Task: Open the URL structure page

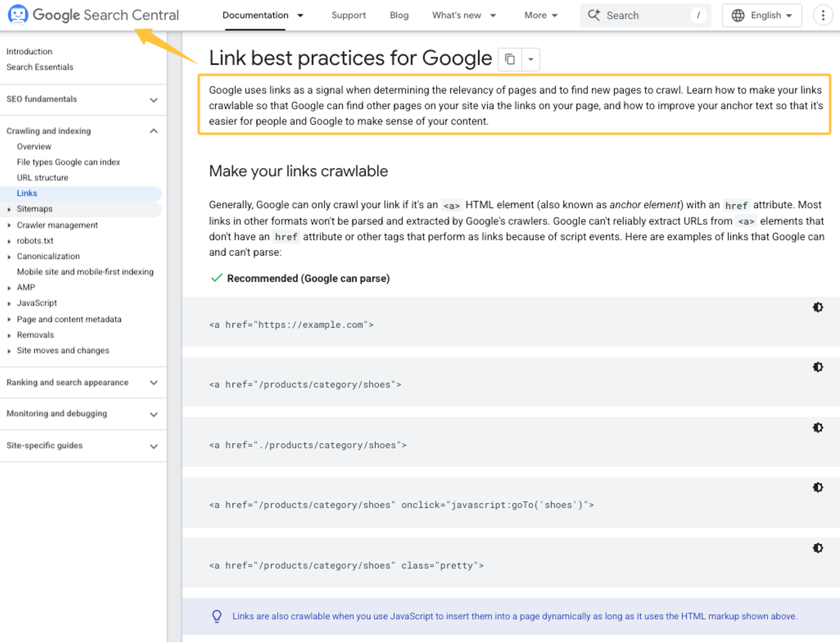Action: [x=43, y=177]
